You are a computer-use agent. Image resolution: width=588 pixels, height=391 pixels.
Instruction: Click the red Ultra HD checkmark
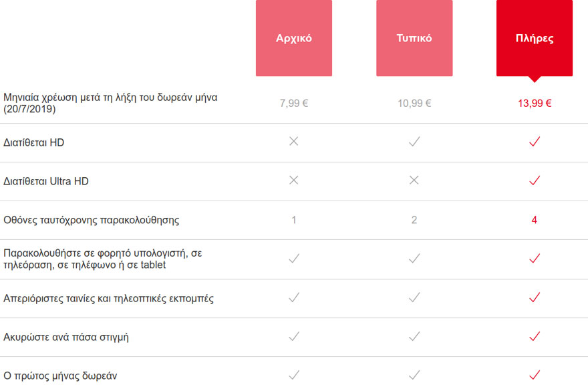(535, 180)
